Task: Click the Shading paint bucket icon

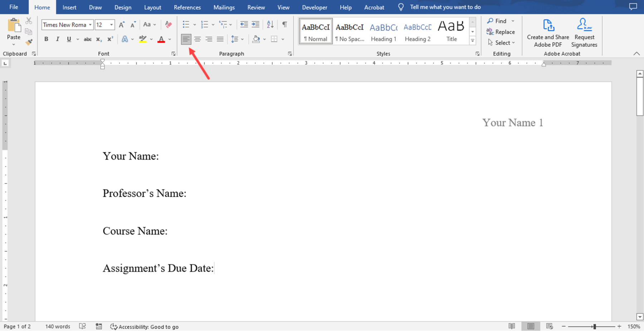Action: click(x=256, y=39)
